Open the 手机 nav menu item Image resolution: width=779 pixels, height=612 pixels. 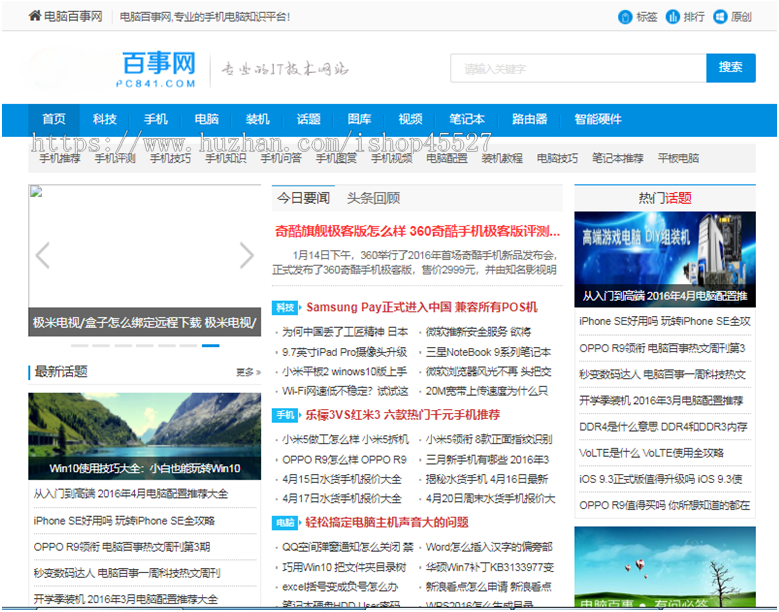tap(156, 119)
